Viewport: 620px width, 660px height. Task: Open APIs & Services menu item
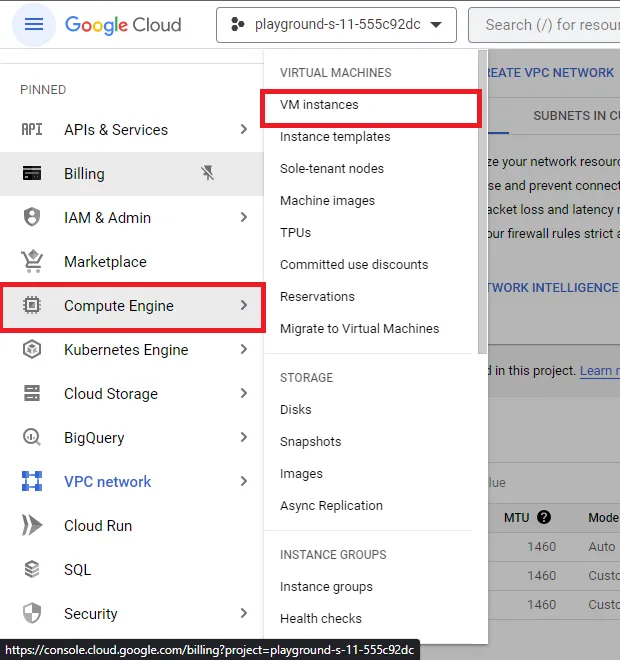(132, 129)
